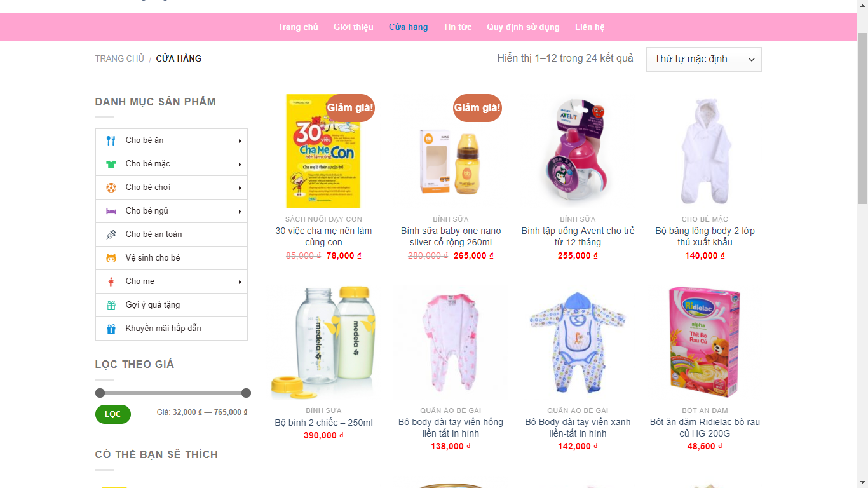Open the Ridielac bò rau củ product image
Viewport: 868px width, 488px height.
tap(705, 342)
